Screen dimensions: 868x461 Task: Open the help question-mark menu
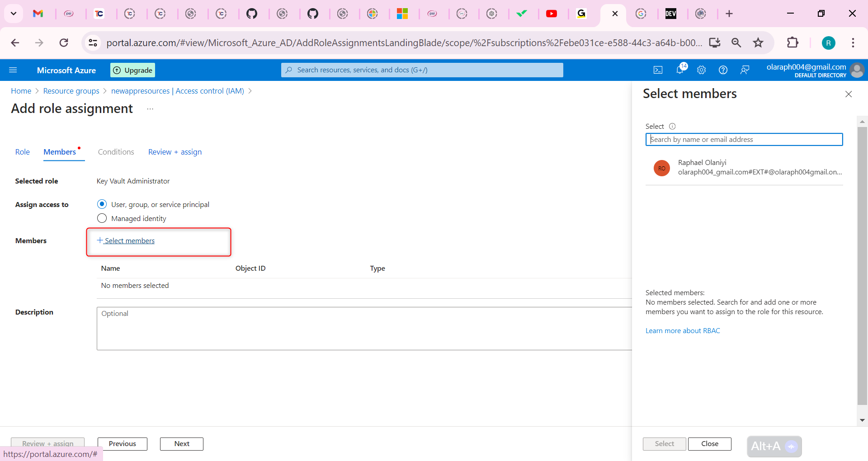[722, 70]
